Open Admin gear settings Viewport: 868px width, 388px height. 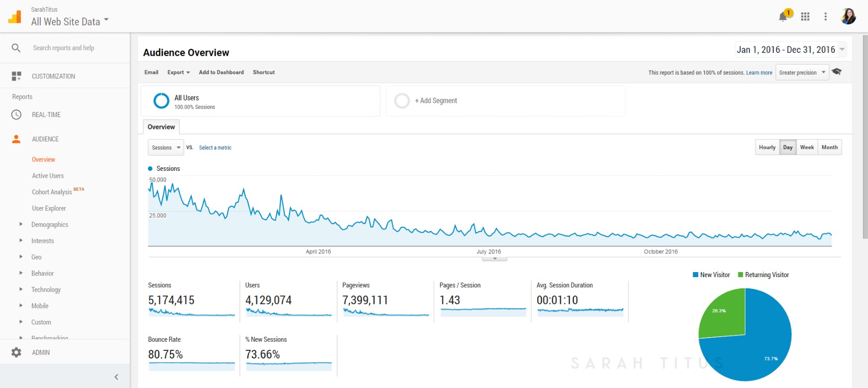[16, 352]
